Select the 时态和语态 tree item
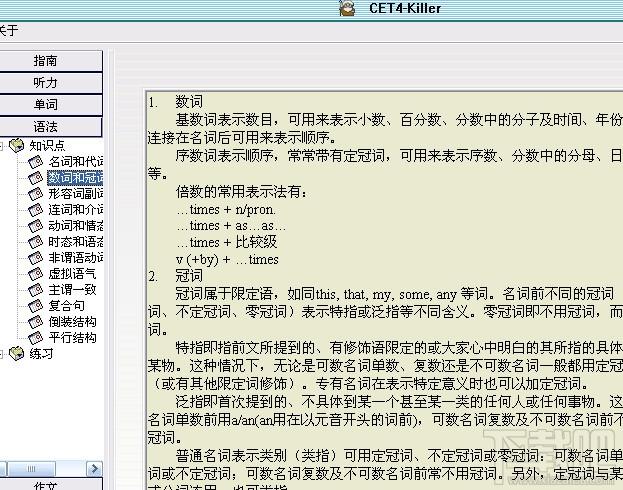This screenshot has width=623, height=490. click(x=75, y=242)
